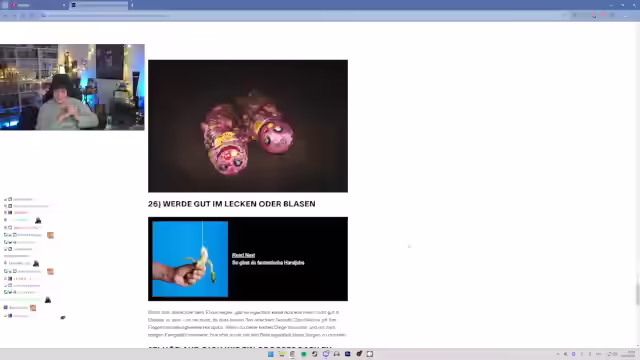Open the headphones app icon in taskbar
The height and width of the screenshot is (360, 640).
pos(337,354)
